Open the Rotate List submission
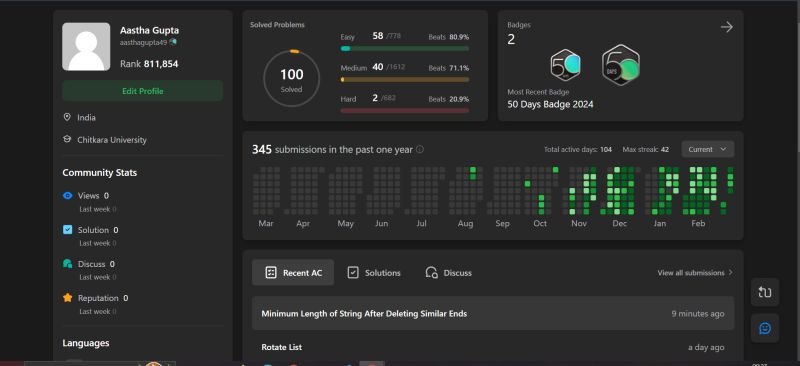This screenshot has width=800, height=366. tap(493, 347)
